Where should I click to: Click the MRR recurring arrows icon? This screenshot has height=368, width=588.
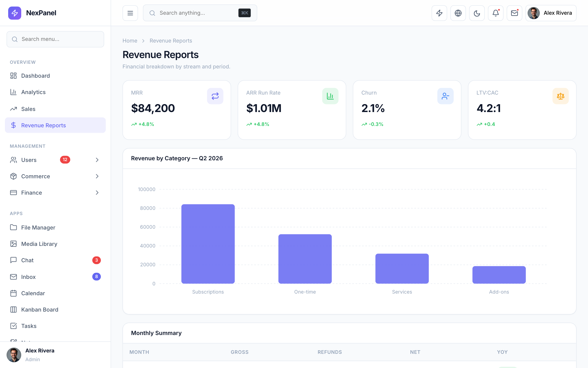215,96
